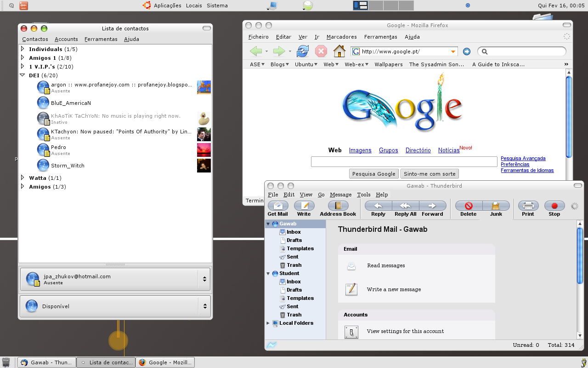Screen dimensions: 588x368
Task: Click the Pesquisa Google button
Action: [x=374, y=174]
